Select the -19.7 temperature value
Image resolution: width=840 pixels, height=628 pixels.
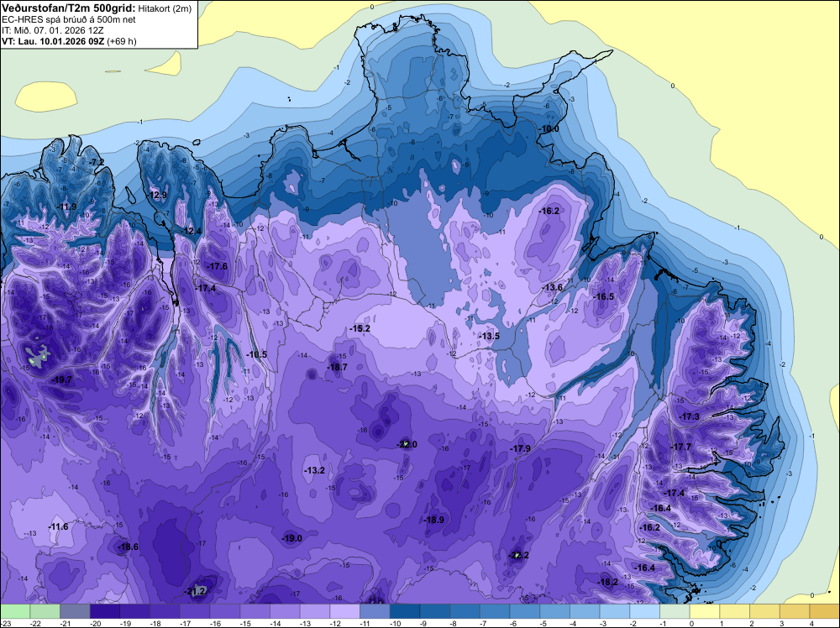61,379
